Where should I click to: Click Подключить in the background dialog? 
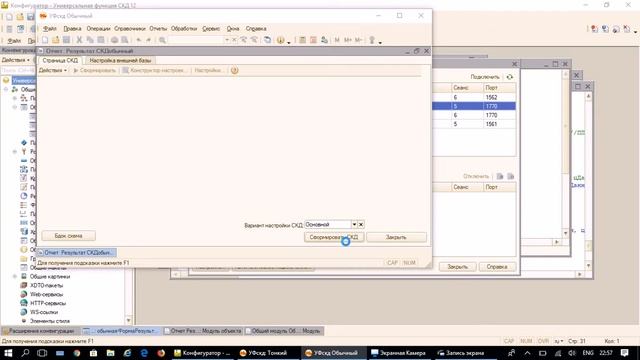485,77
